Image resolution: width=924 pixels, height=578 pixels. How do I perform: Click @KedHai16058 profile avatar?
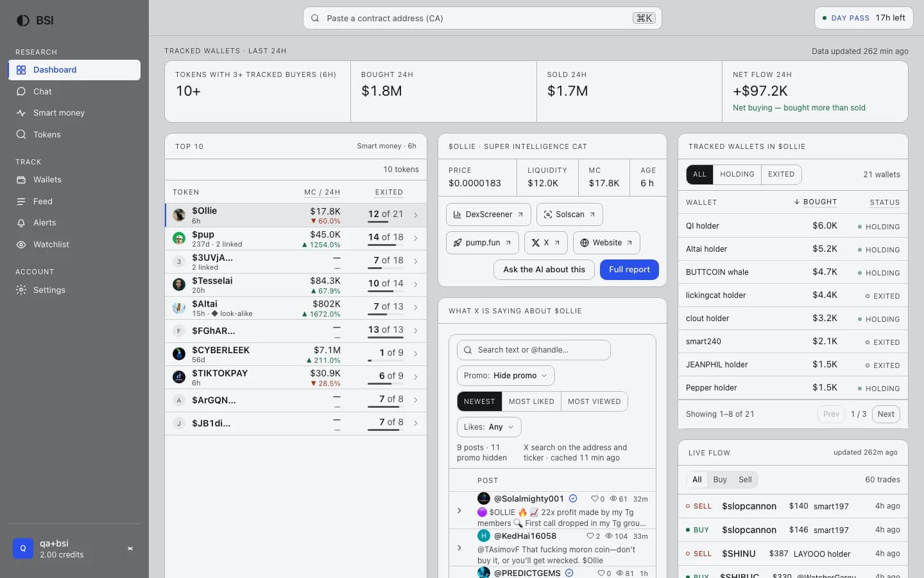pos(484,536)
